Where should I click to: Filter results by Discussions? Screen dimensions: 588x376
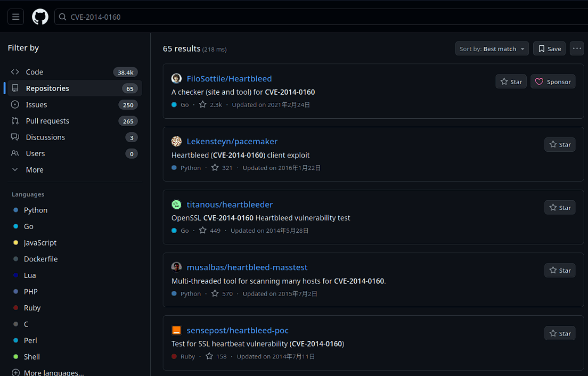point(75,137)
